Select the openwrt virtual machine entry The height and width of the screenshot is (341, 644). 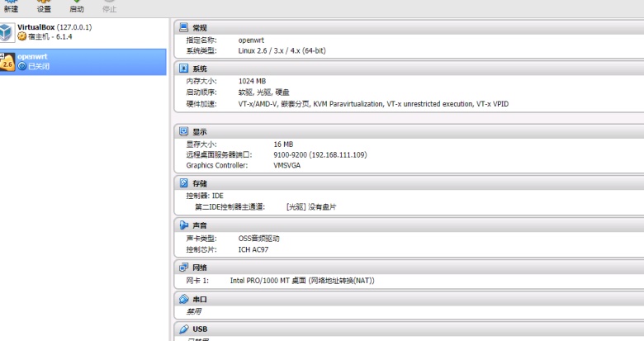[x=83, y=62]
